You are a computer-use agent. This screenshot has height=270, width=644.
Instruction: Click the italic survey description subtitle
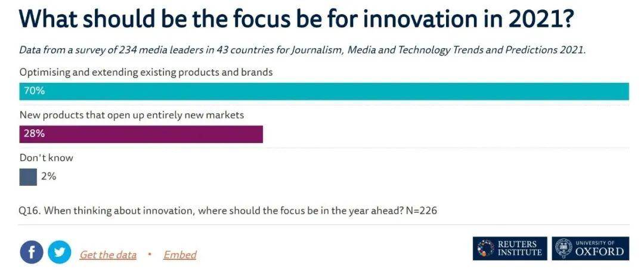(302, 51)
